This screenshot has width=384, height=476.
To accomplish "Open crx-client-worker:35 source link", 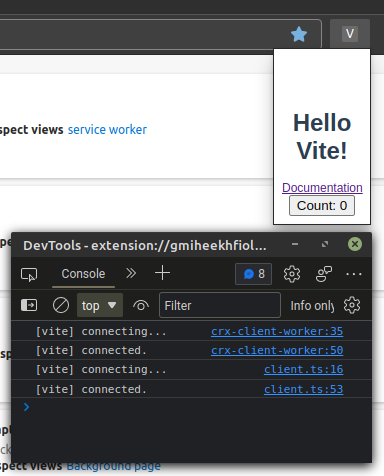I will coord(277,331).
